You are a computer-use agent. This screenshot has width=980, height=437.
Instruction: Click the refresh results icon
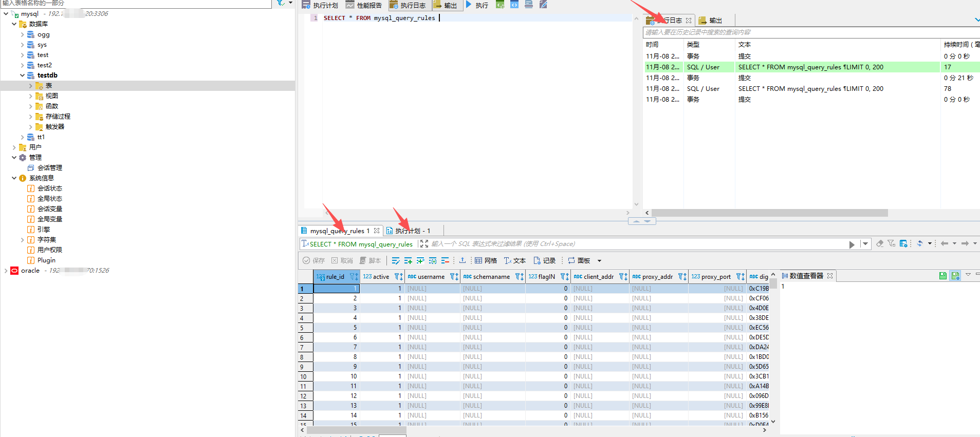tap(920, 244)
